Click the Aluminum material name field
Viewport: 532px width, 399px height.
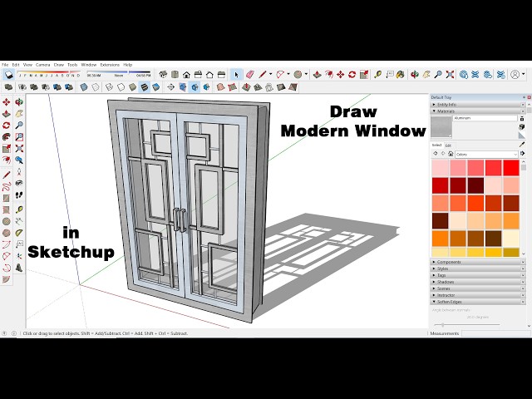485,118
